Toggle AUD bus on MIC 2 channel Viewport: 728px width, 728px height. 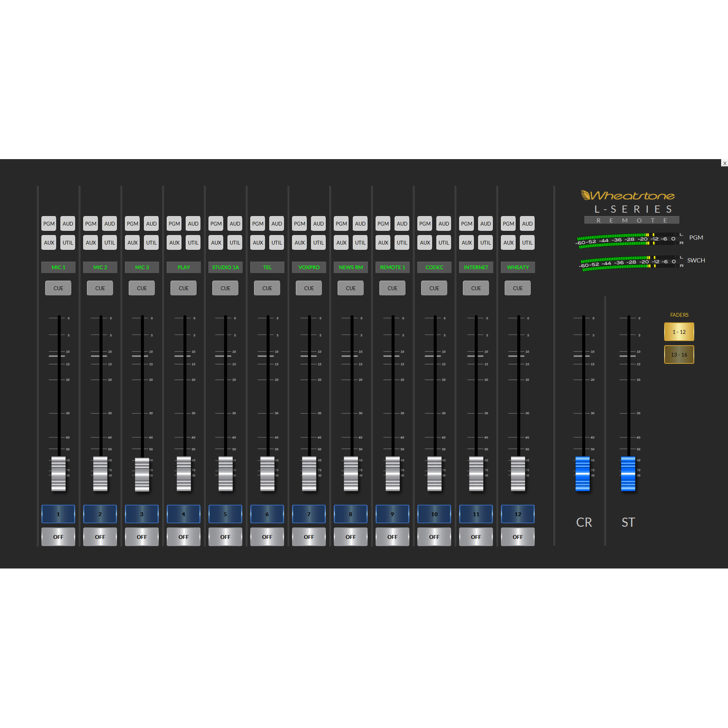(x=109, y=224)
